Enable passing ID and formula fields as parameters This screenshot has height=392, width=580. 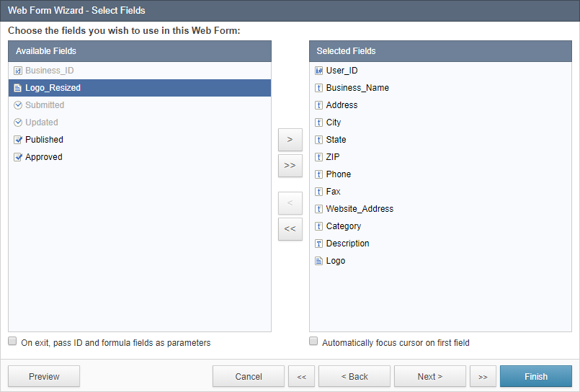[12, 341]
